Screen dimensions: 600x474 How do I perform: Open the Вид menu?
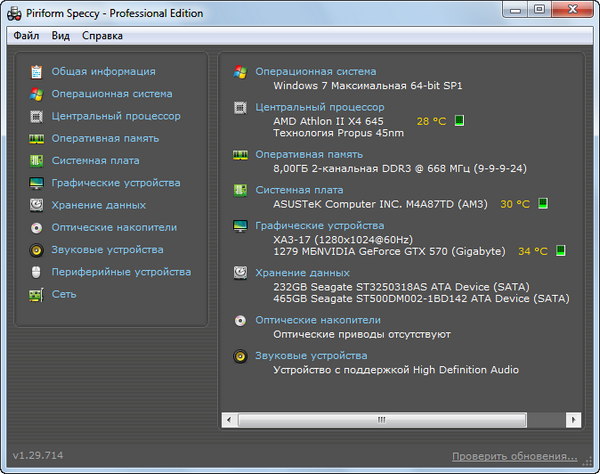tap(61, 36)
